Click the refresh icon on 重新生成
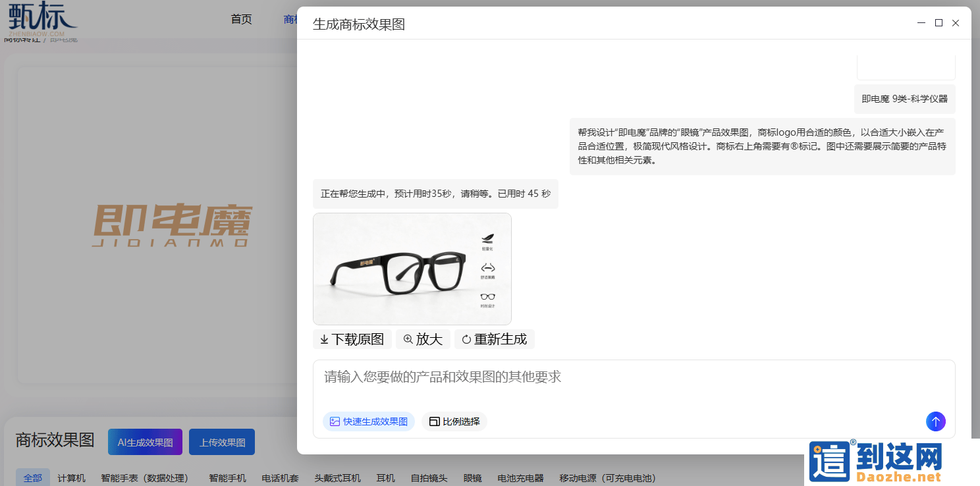The width and height of the screenshot is (980, 486). 466,340
